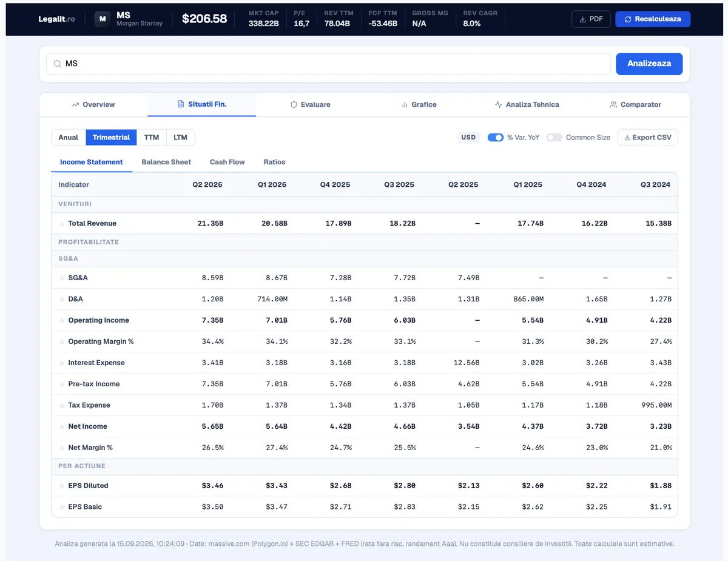The width and height of the screenshot is (728, 561).
Task: Disable the % Var. YoY switch
Action: click(496, 138)
